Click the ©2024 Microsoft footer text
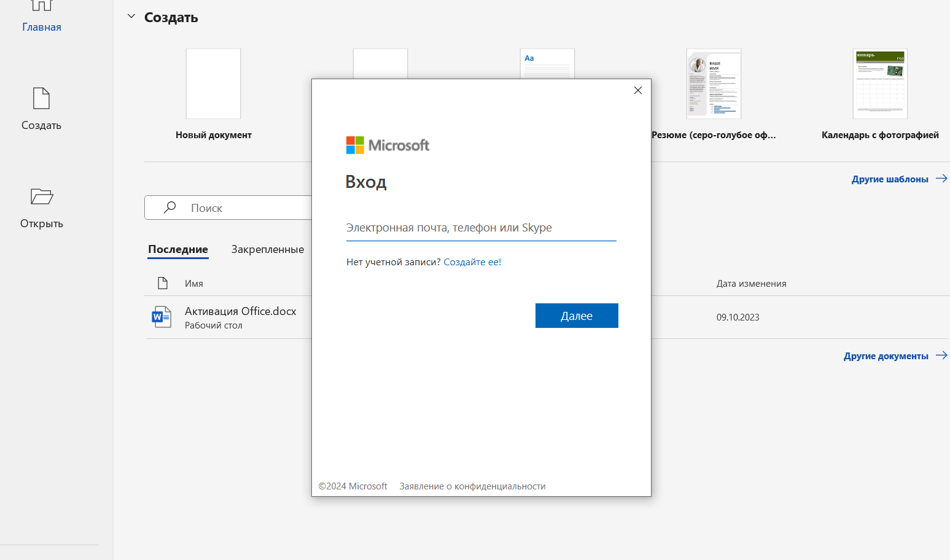Image resolution: width=950 pixels, height=560 pixels. click(352, 486)
